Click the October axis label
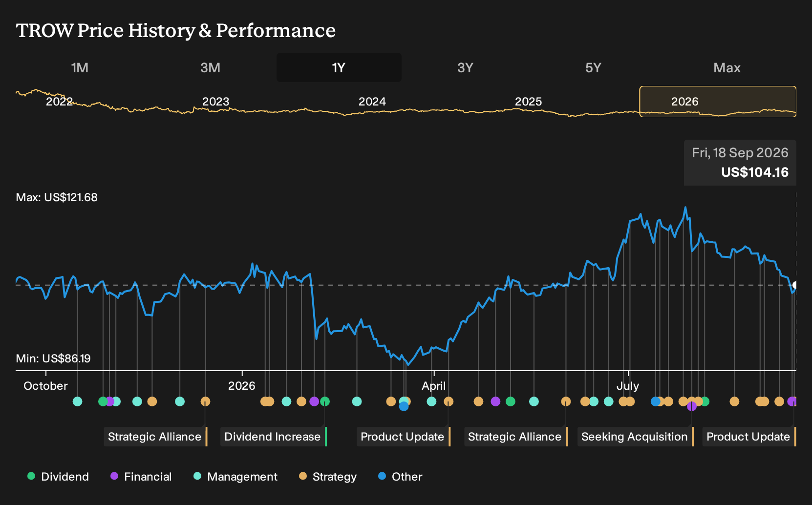This screenshot has width=812, height=505. (x=45, y=386)
